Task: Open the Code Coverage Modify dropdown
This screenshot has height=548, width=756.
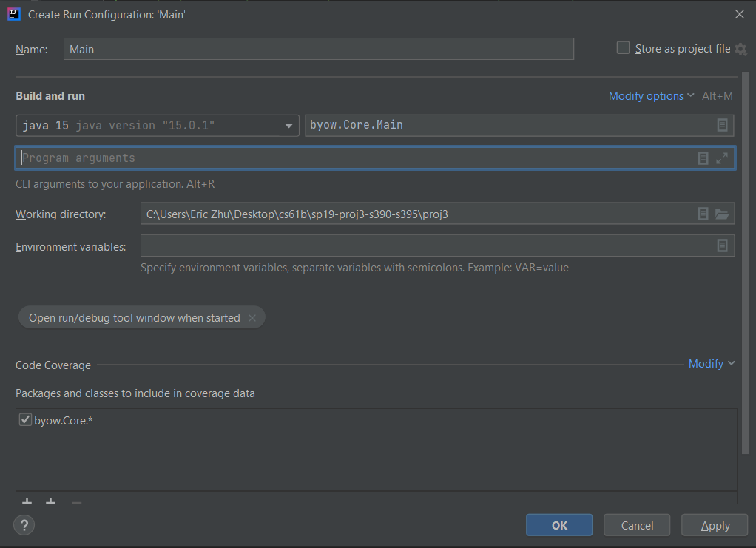Action: pos(711,364)
